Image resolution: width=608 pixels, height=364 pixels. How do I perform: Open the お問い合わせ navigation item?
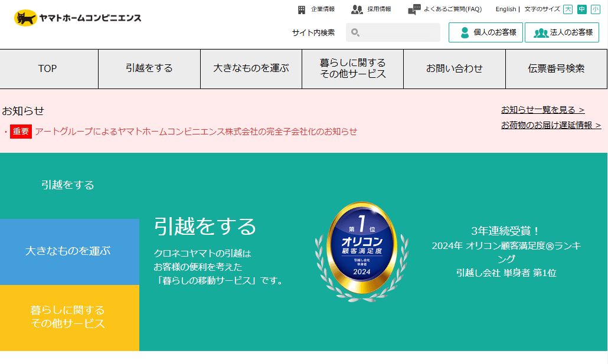click(455, 69)
